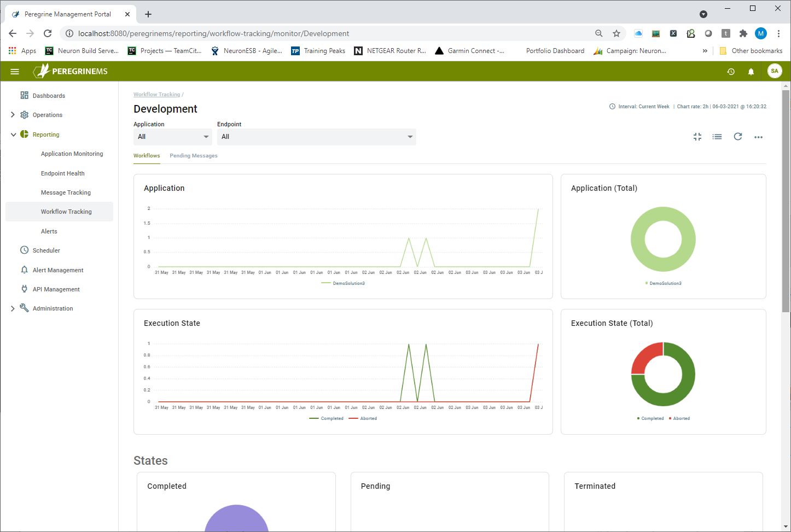Screen dimensions: 791x532
Task: Click the Scheduler clock icon
Action: (x=24, y=250)
